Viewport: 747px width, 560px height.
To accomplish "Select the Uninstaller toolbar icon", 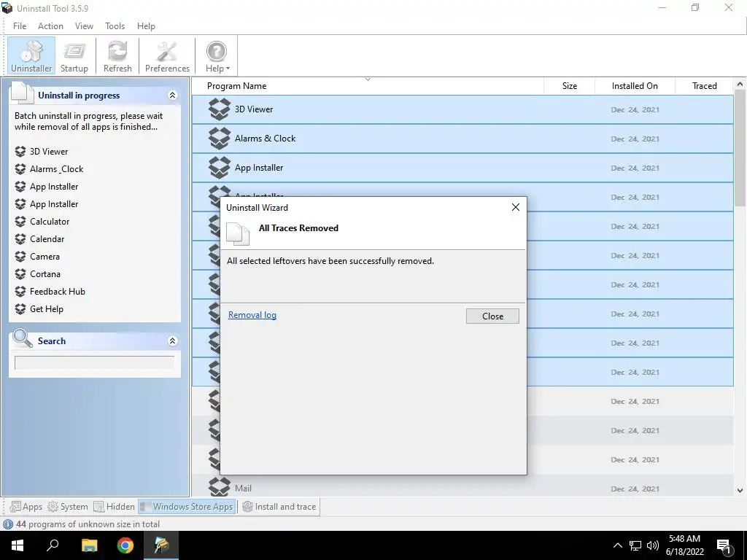I will tap(31, 55).
